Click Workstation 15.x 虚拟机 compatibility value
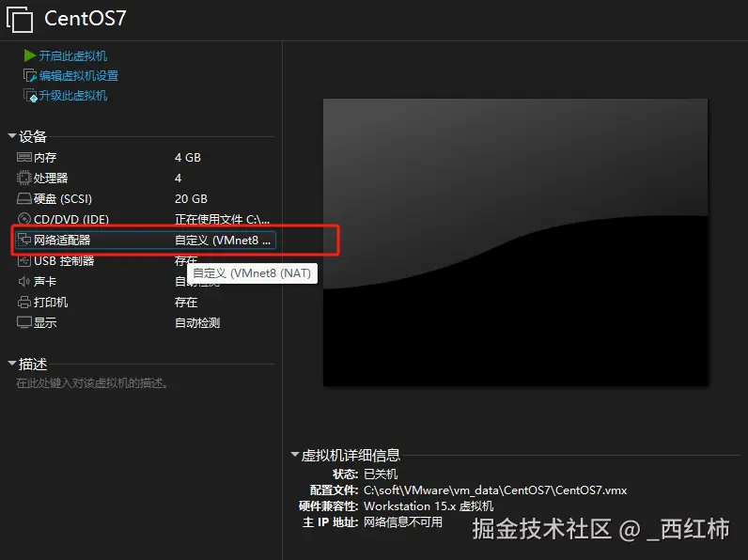This screenshot has height=560, width=748. [x=429, y=506]
